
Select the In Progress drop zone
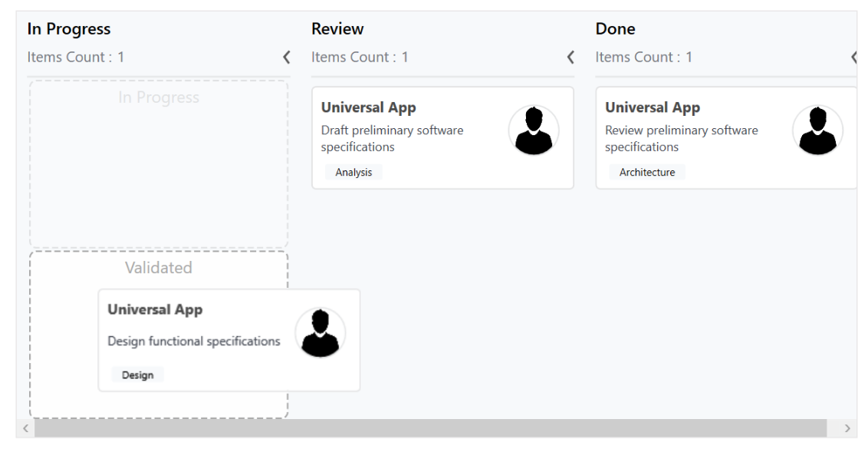click(159, 164)
